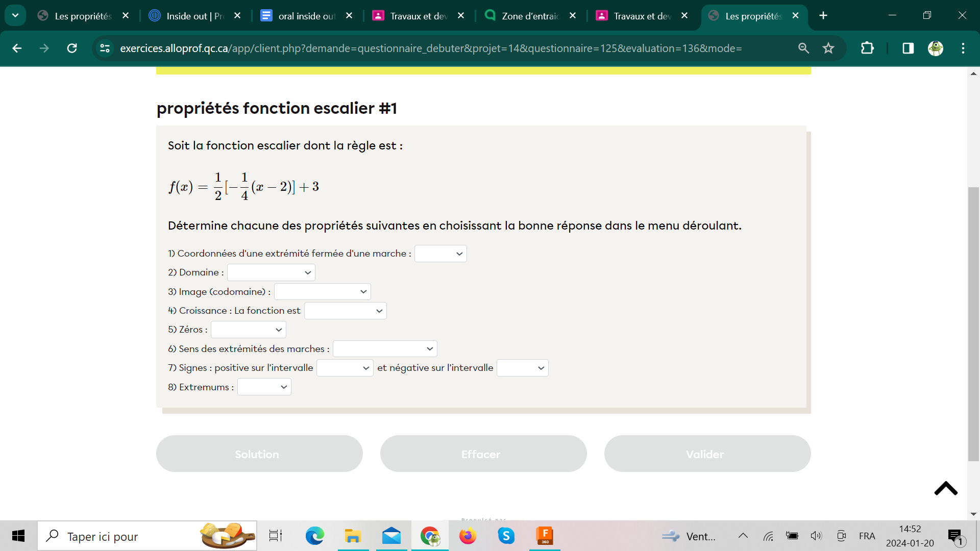Reload the page
Viewport: 980px width, 551px height.
click(72, 48)
